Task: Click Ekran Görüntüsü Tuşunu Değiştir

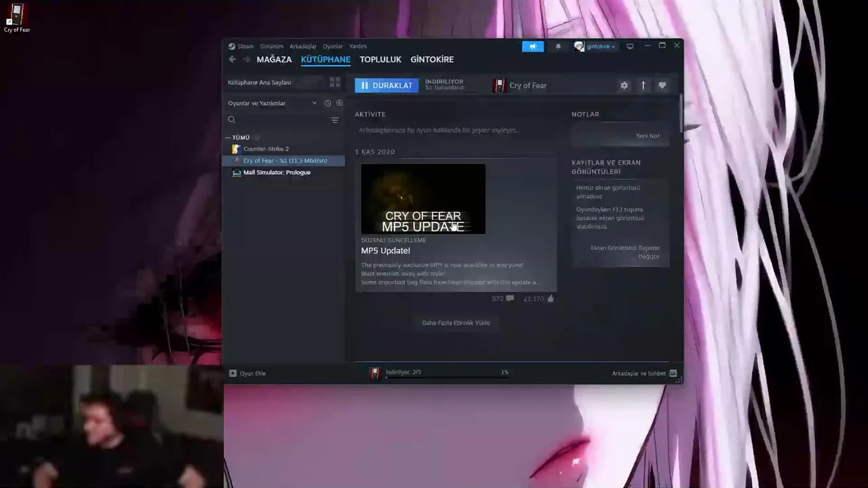Action: click(625, 252)
